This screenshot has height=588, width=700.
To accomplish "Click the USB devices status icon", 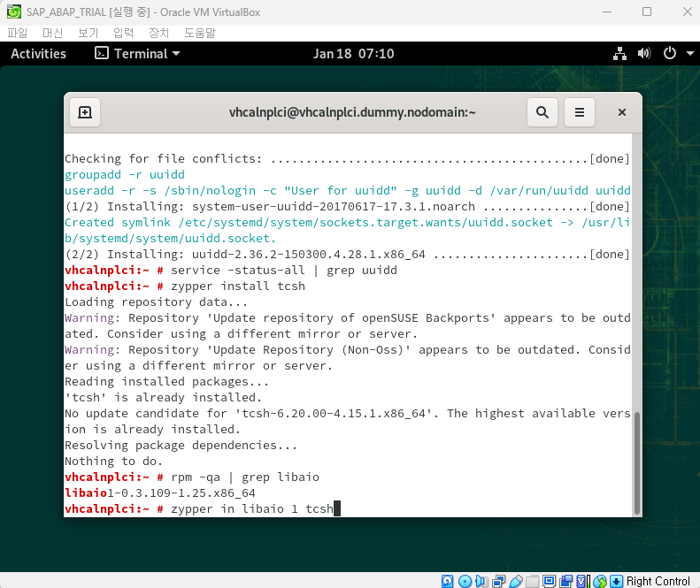I will tap(516, 581).
